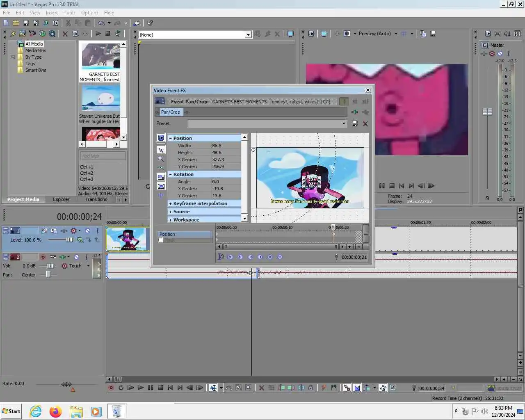
Task: Remove selected media with the red X icon
Action: (65, 34)
